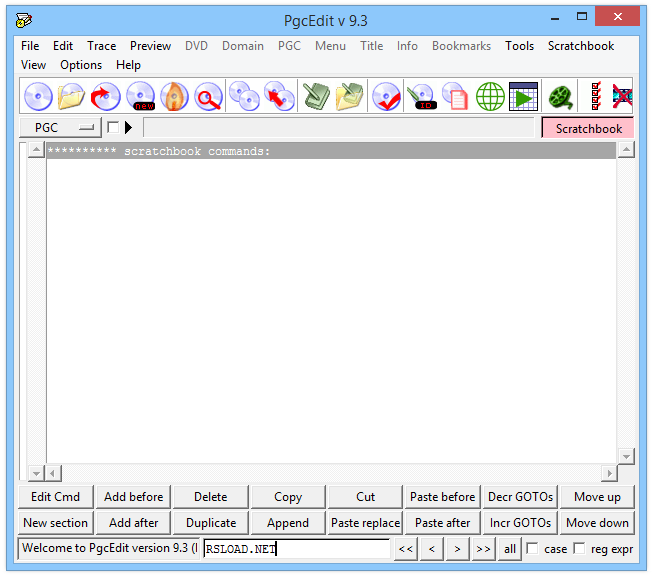The width and height of the screenshot is (652, 585).
Task: Click the find all button
Action: [510, 549]
